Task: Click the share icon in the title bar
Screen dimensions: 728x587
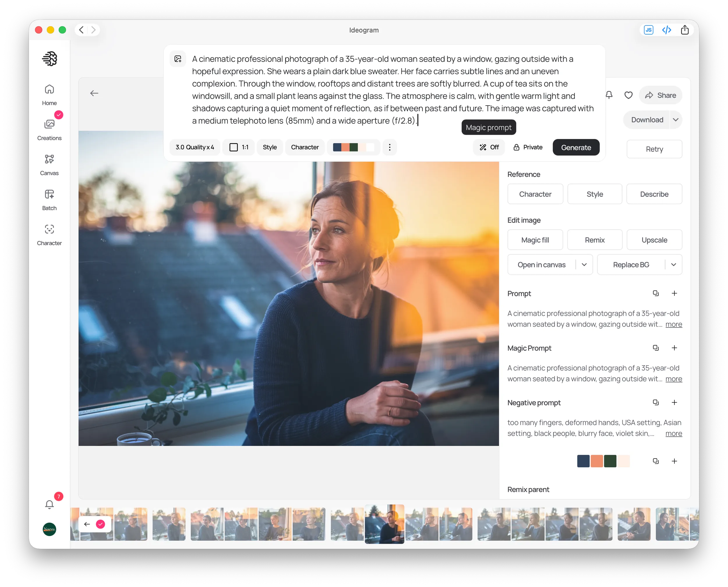Action: 685,30
